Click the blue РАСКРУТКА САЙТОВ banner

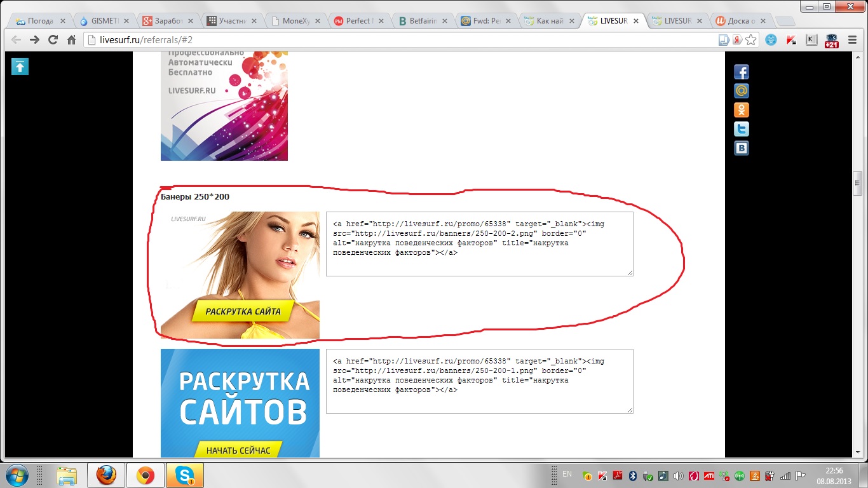240,403
